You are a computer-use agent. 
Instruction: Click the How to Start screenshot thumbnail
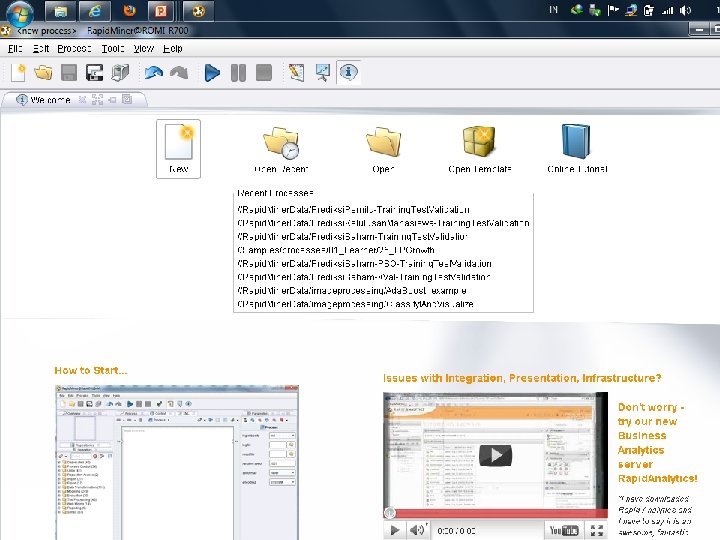(x=177, y=462)
